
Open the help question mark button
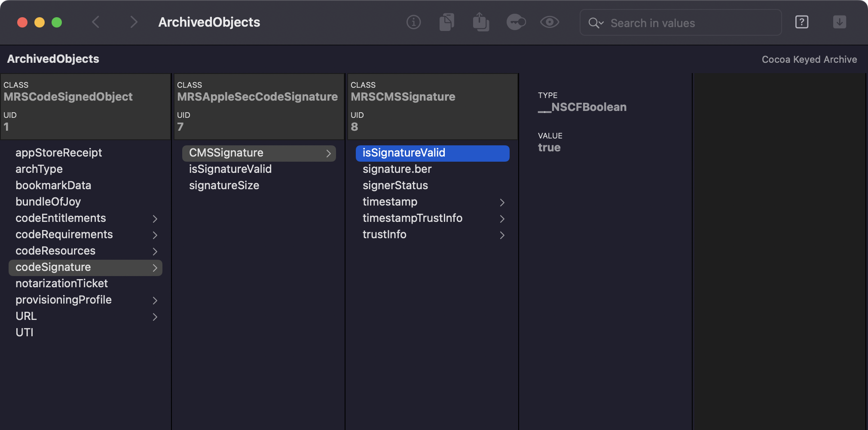tap(802, 22)
